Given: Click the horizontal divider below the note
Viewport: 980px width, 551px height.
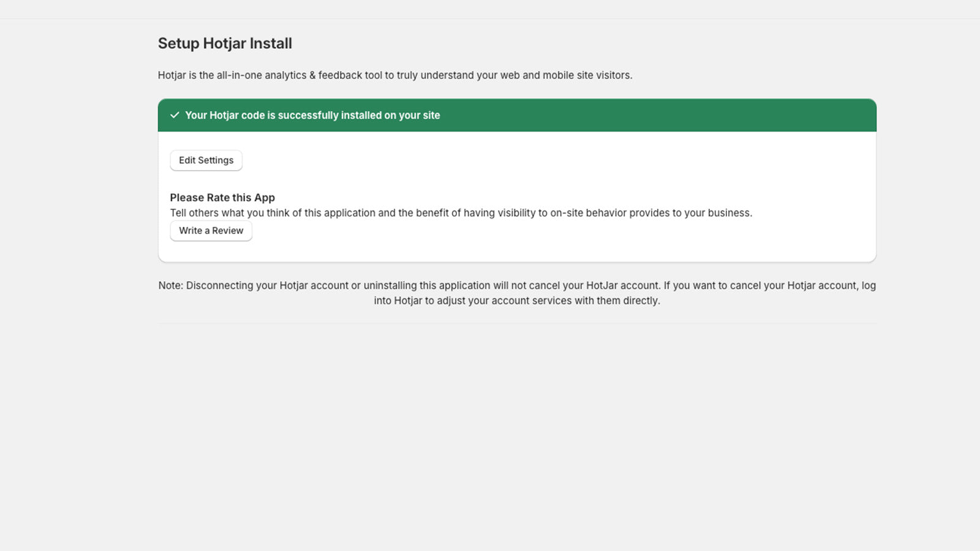Looking at the screenshot, I should (517, 321).
